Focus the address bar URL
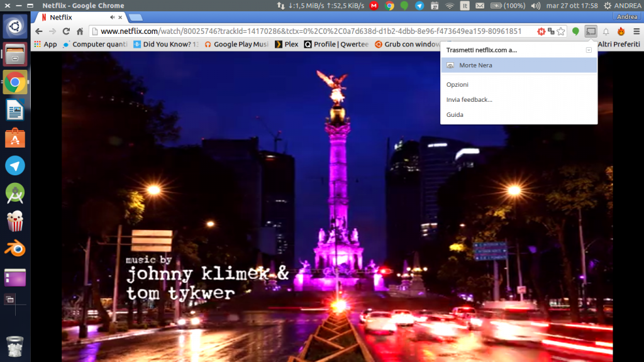 click(311, 31)
